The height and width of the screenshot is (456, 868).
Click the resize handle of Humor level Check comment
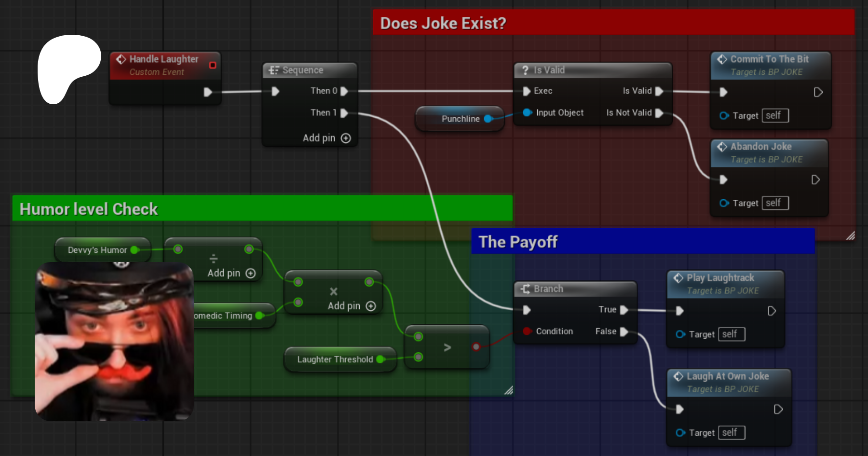coord(508,390)
